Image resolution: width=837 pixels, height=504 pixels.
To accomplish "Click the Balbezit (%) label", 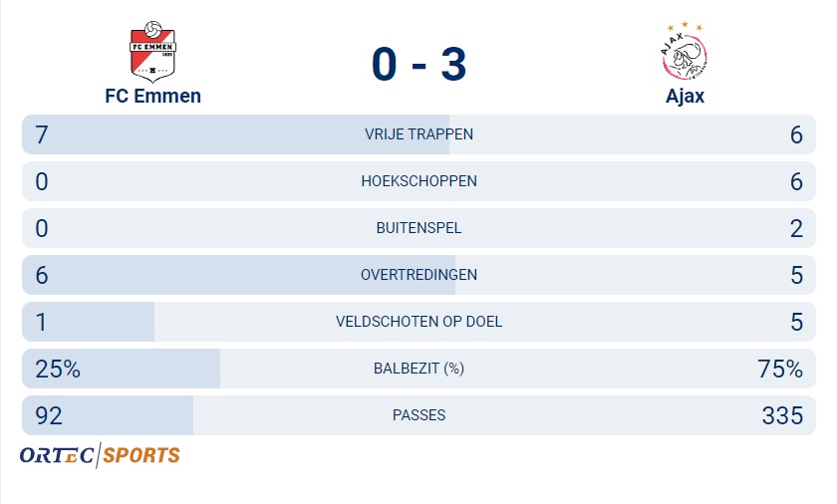I will point(419,369).
